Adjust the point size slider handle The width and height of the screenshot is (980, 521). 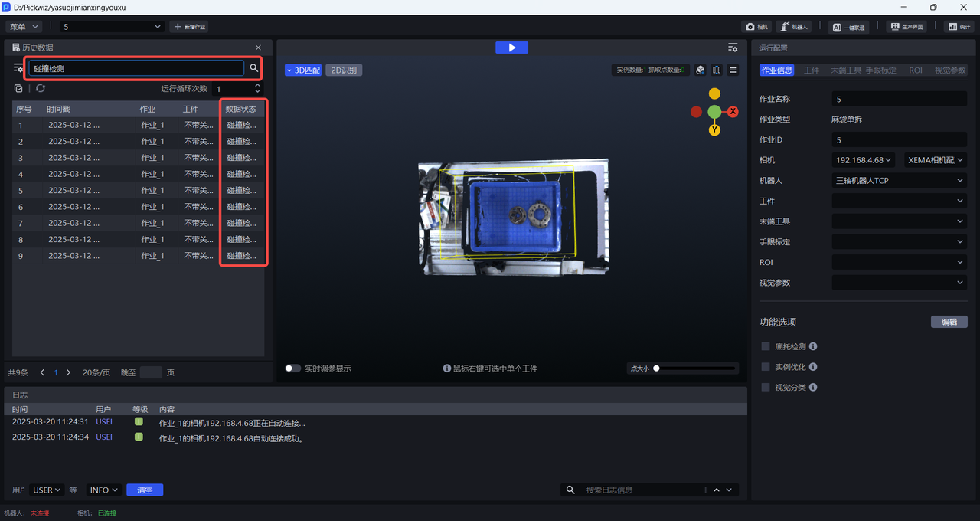[656, 369]
